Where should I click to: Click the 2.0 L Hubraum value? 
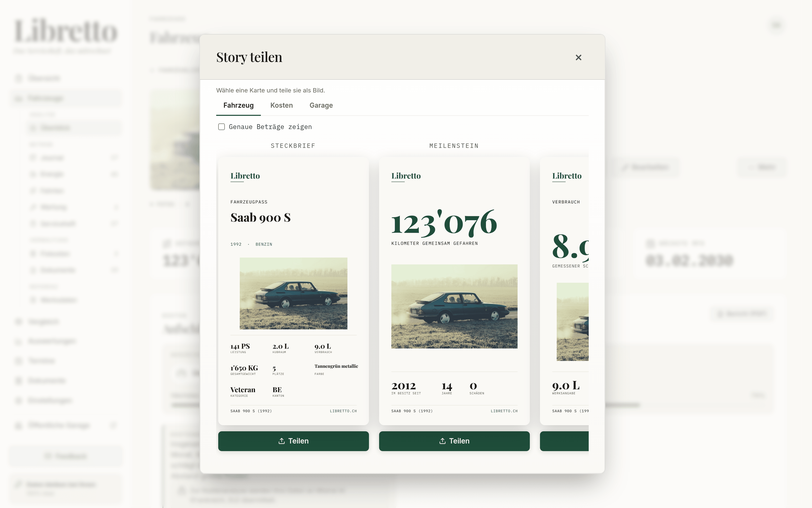pyautogui.click(x=280, y=346)
